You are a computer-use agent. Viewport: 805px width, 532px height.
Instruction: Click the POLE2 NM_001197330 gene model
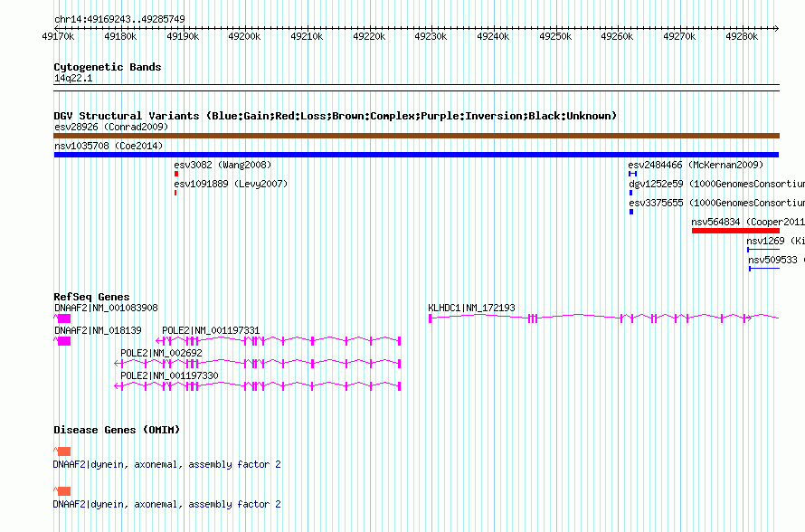pos(258,386)
